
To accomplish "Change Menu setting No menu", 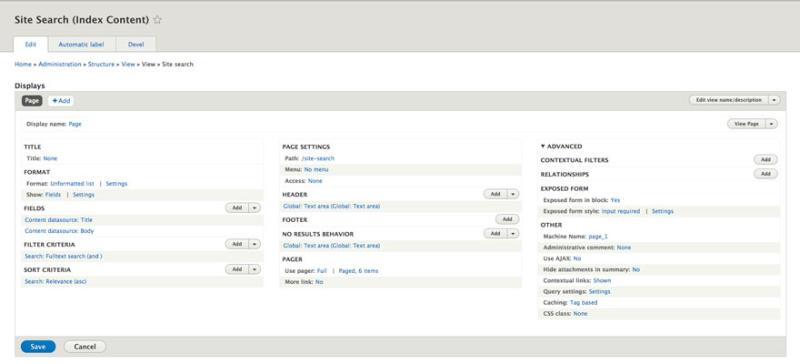I will tap(316, 169).
